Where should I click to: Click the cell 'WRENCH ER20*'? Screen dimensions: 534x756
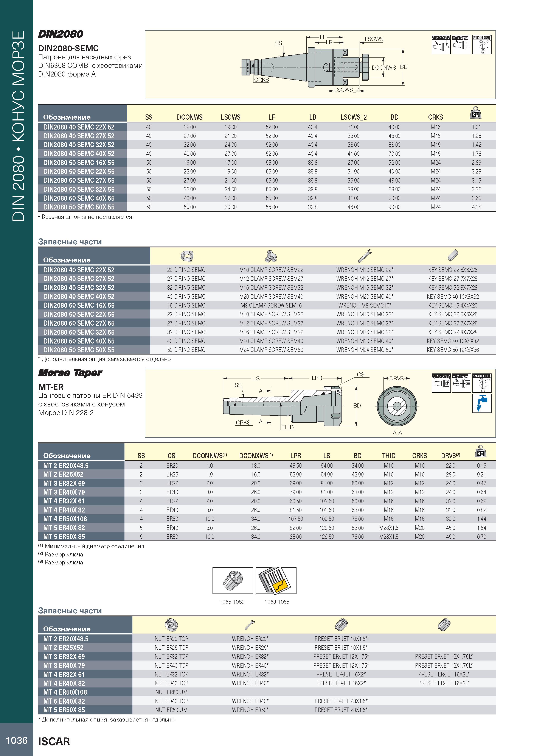click(250, 639)
